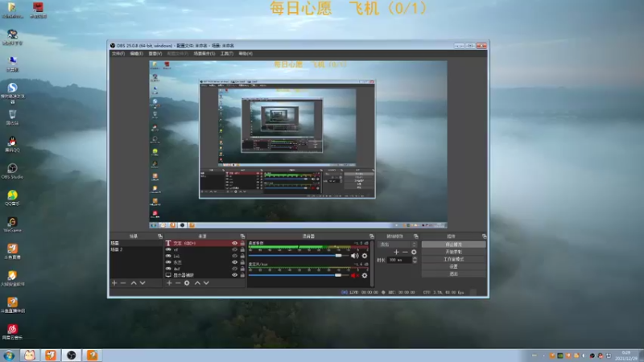Remove selected source with minus icon

178,283
